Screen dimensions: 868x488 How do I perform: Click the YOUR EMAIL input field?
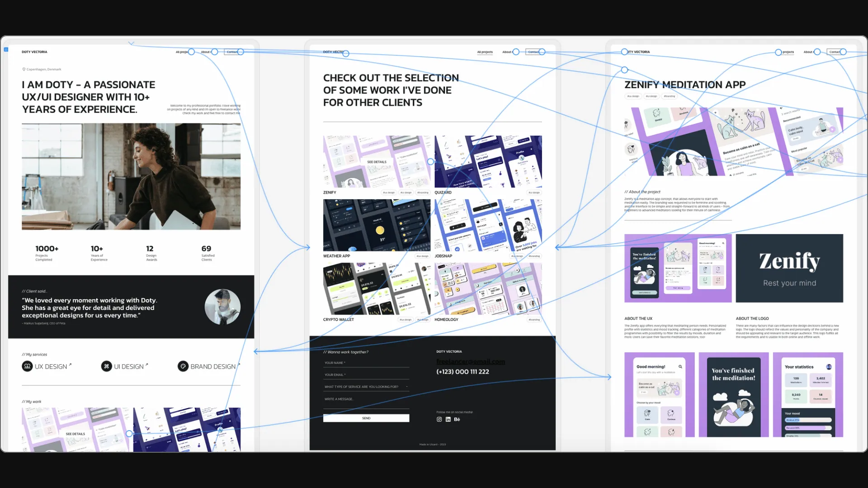point(366,375)
